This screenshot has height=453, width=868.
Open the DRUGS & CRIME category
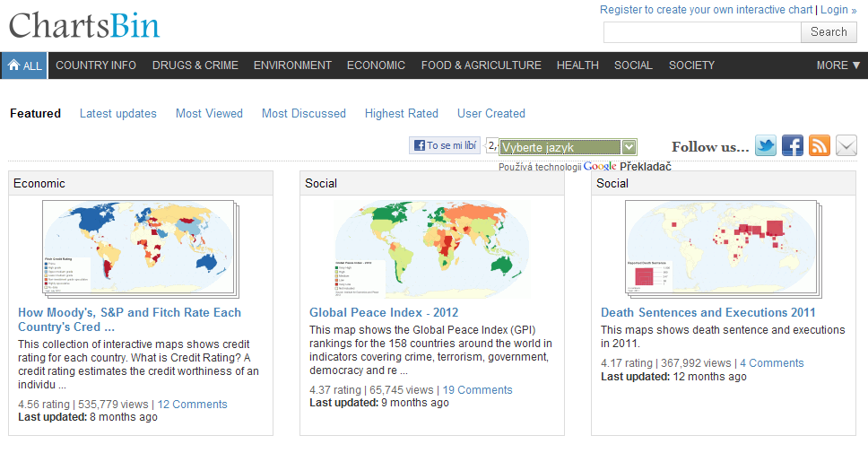point(195,65)
